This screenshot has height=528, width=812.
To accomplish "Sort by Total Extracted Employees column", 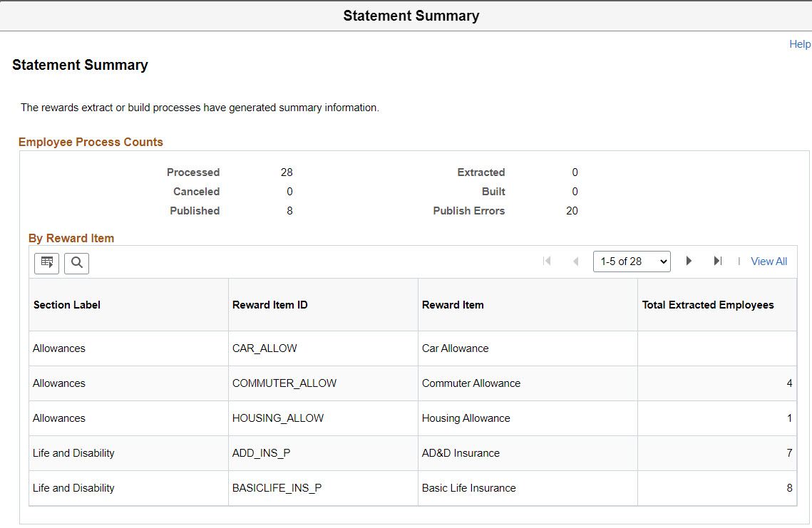I will coord(708,305).
